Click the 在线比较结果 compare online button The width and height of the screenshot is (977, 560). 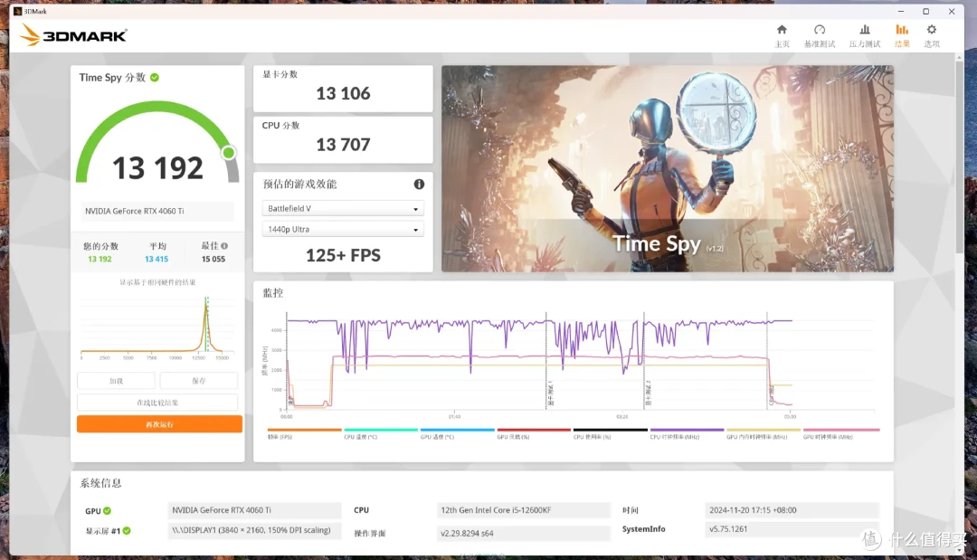(x=157, y=403)
